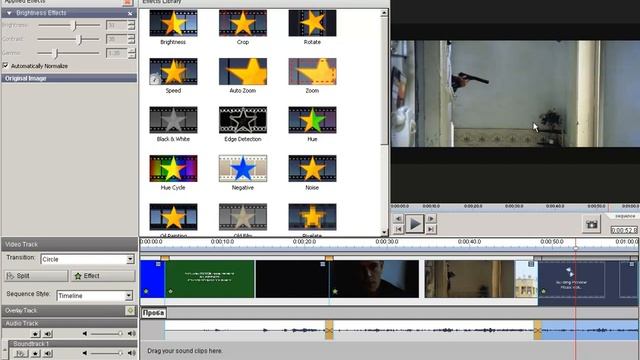640x360 pixels.
Task: Pick the Speed effect icon
Action: pos(173,71)
